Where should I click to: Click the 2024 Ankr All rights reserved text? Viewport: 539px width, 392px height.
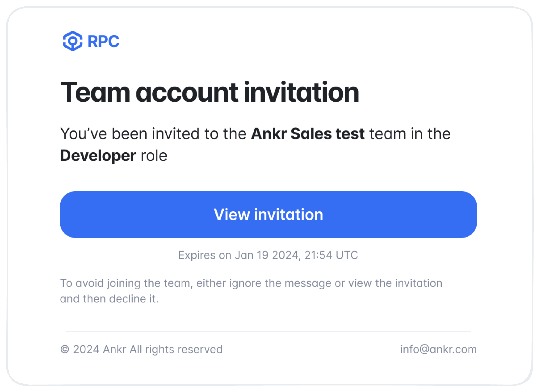[x=148, y=350]
